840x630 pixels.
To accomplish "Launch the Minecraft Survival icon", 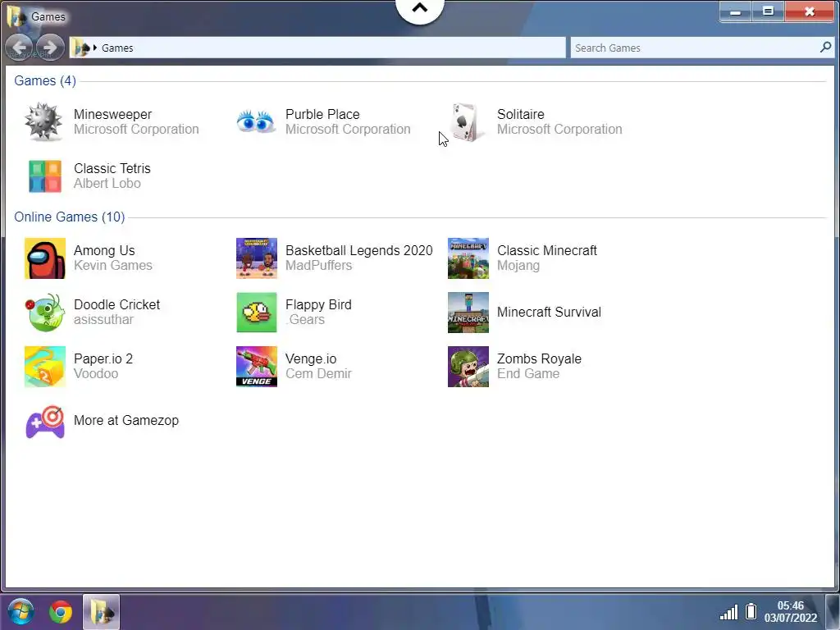I will (468, 313).
